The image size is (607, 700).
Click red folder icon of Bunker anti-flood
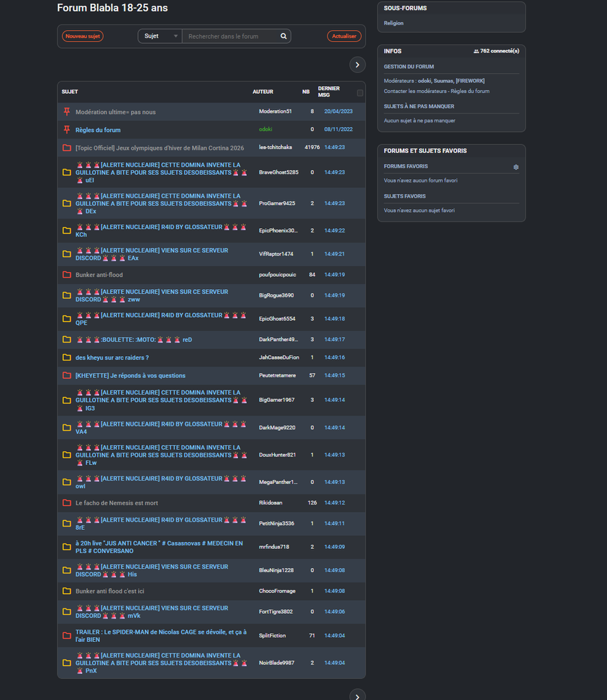66,275
